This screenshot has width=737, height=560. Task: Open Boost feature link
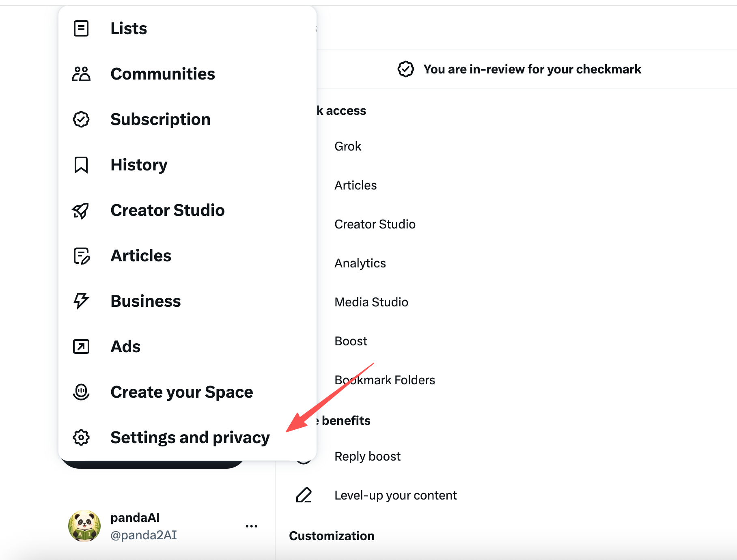pos(351,341)
